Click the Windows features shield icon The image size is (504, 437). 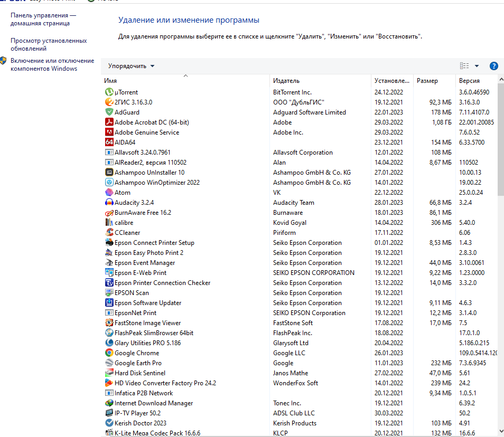[x=3, y=61]
